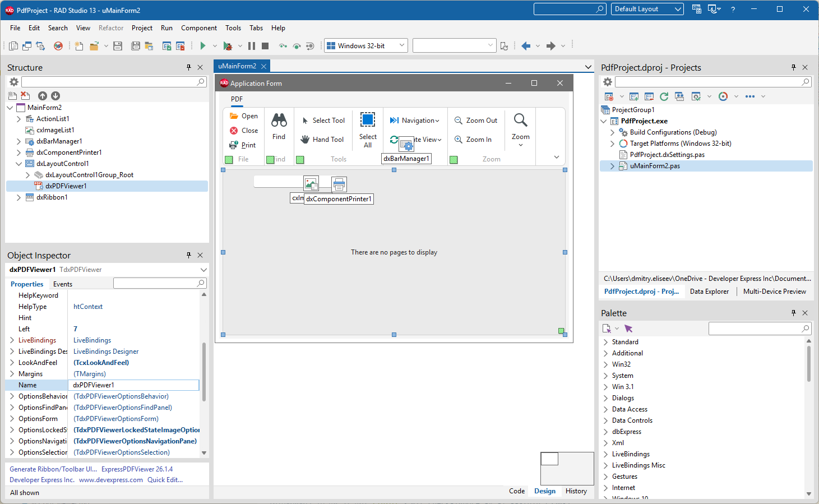819x504 pixels.
Task: Open the Project menu
Action: (x=142, y=28)
